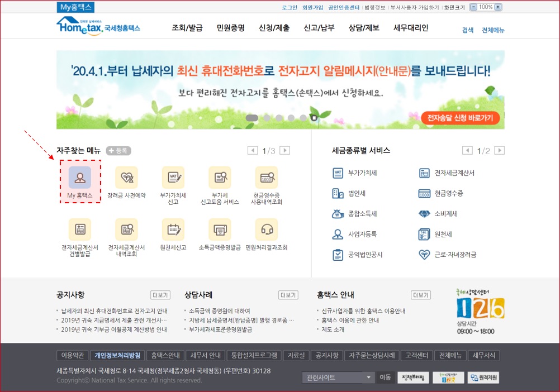Open 신청/제출 menu
This screenshot has height=392, width=560.
274,28
